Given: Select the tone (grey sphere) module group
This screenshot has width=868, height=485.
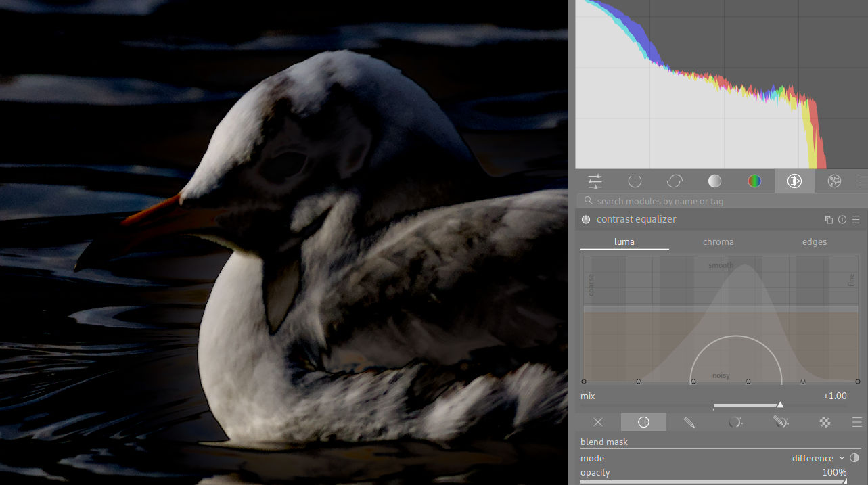Looking at the screenshot, I should click(x=714, y=181).
